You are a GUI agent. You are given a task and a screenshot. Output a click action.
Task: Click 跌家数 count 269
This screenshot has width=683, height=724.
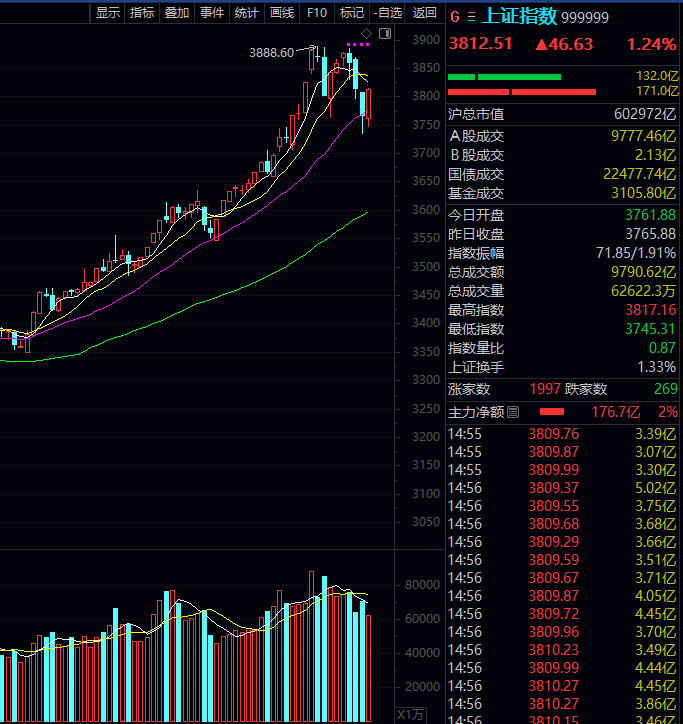tap(665, 389)
